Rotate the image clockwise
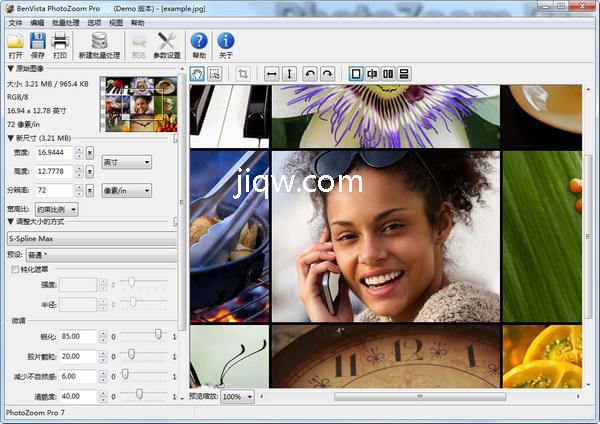Image resolution: width=600 pixels, height=424 pixels. [x=327, y=74]
